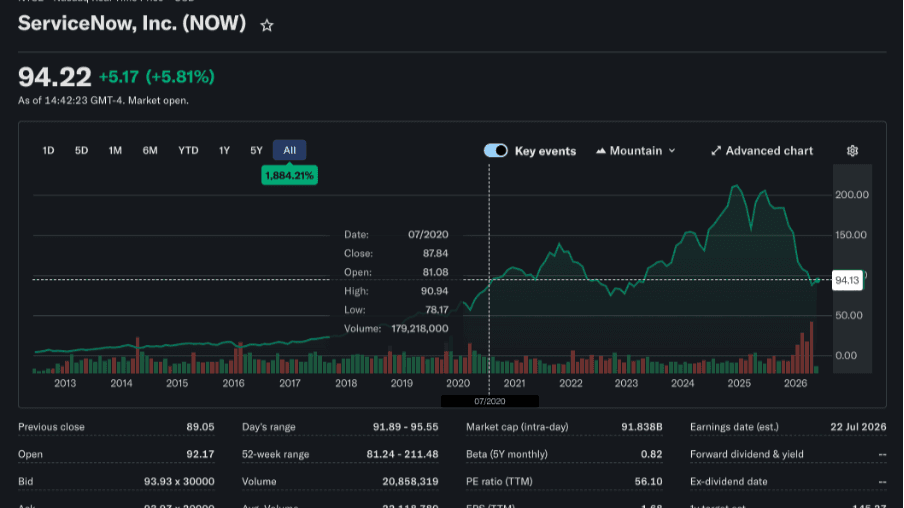This screenshot has height=508, width=904.
Task: Click the 94.13 price marker label
Action: pos(847,280)
